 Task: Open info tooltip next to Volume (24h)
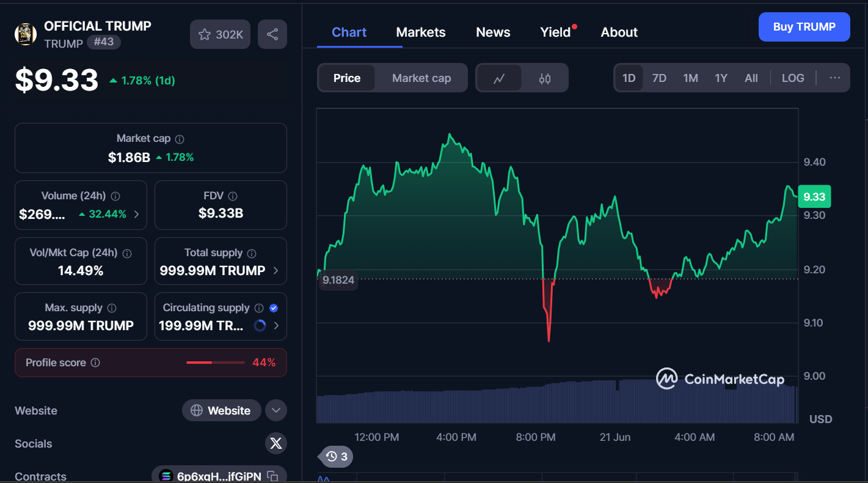(115, 196)
